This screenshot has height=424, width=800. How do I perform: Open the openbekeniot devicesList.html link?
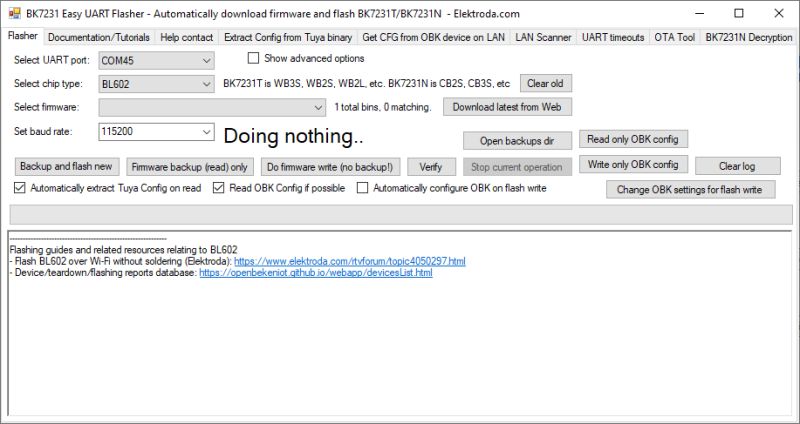pyautogui.click(x=316, y=273)
